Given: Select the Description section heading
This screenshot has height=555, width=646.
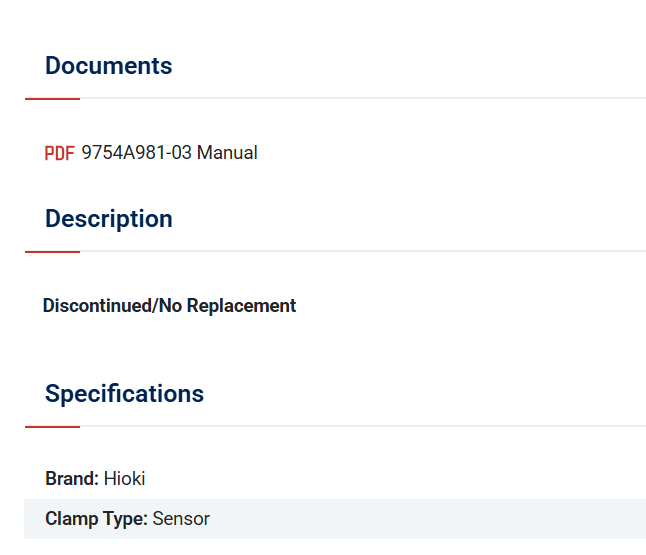Looking at the screenshot, I should [109, 218].
